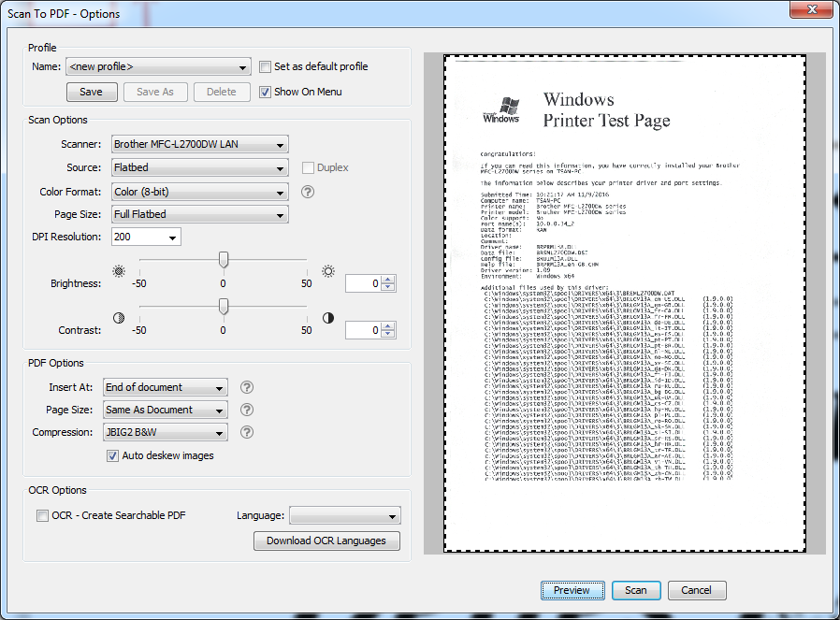The width and height of the screenshot is (840, 620).
Task: Open the Same As Document dropdown
Action: tap(165, 410)
